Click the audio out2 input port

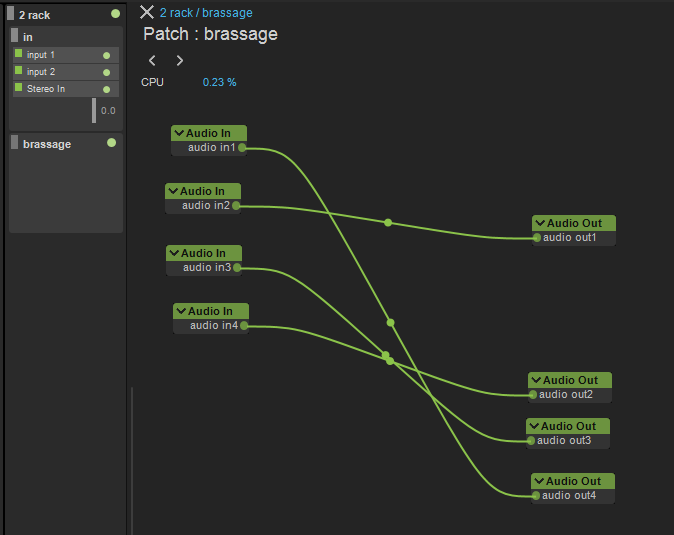(x=533, y=395)
